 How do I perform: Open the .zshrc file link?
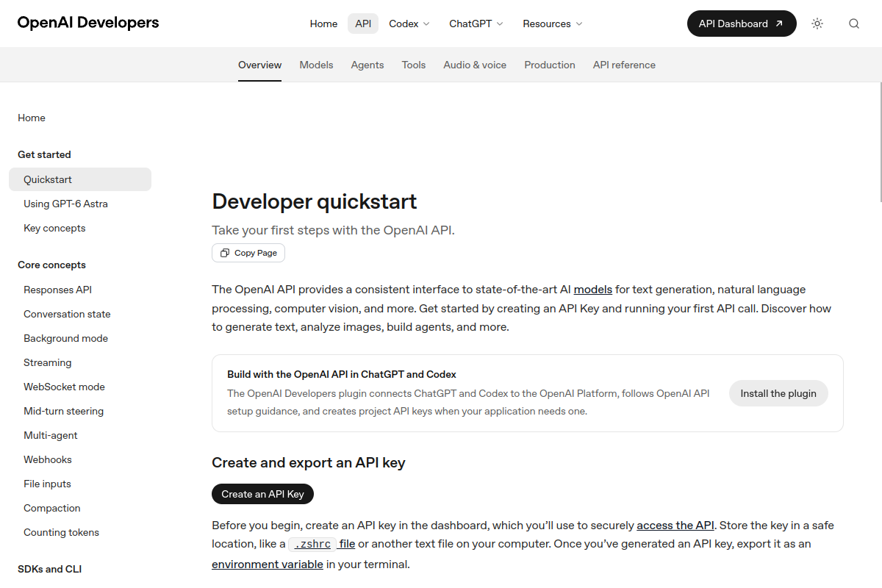point(322,545)
